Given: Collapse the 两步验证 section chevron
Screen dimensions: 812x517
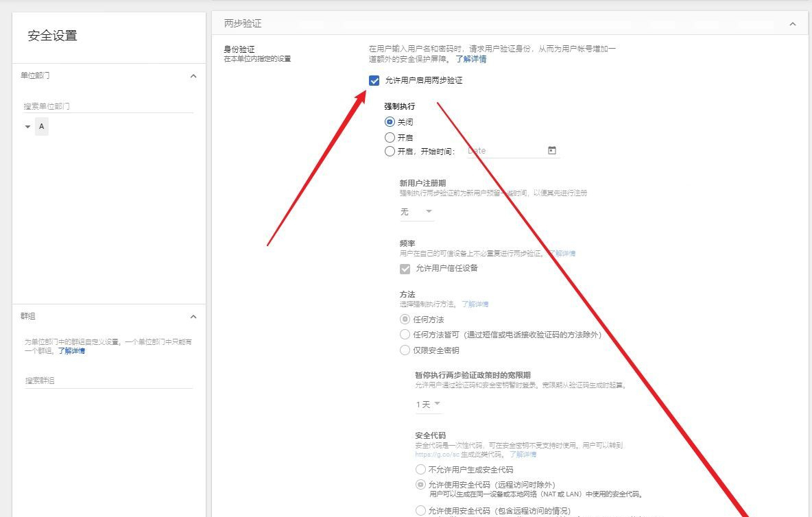Looking at the screenshot, I should click(x=793, y=24).
